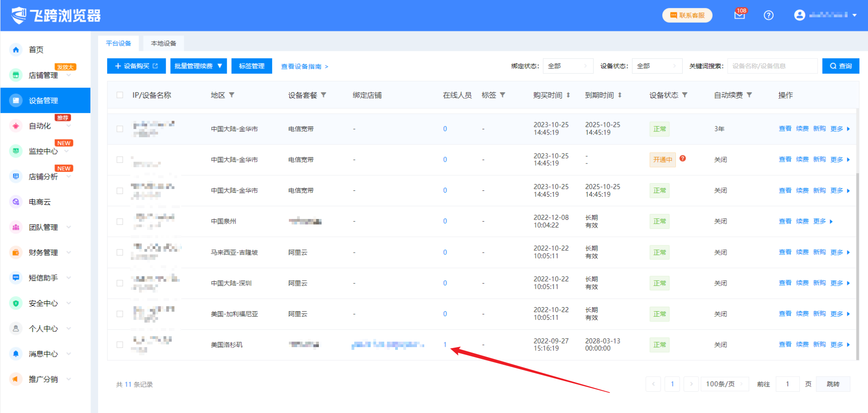Image resolution: width=868 pixels, height=413 pixels.
Task: Click the help question mark icon
Action: click(x=769, y=15)
